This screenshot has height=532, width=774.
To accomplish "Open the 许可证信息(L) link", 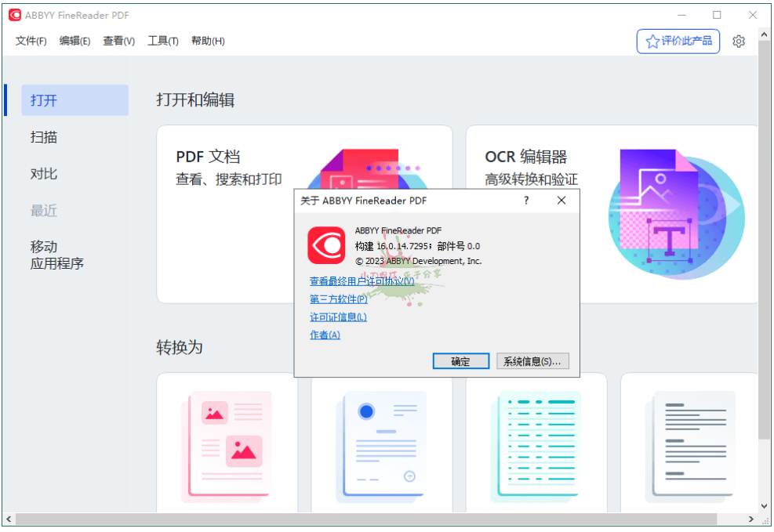I will coord(337,317).
